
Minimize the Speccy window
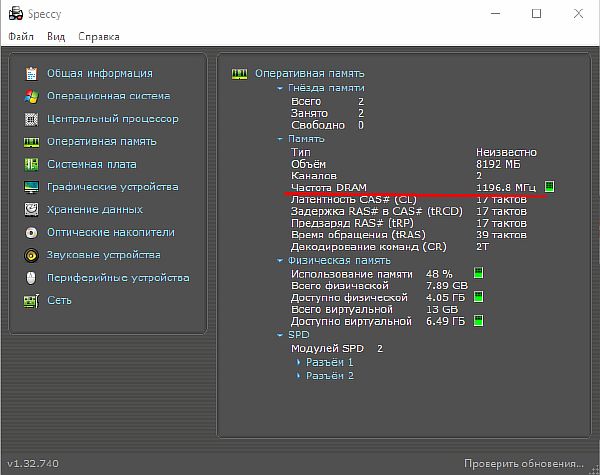pos(496,14)
